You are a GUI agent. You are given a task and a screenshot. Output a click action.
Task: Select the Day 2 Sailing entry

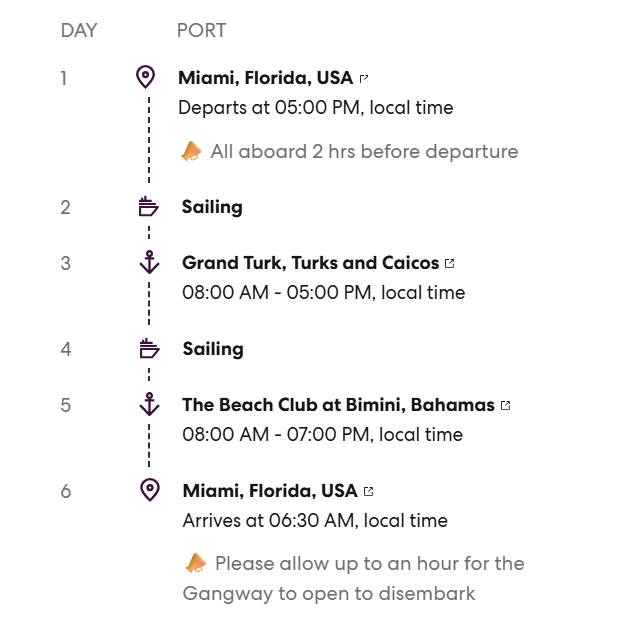tap(212, 207)
